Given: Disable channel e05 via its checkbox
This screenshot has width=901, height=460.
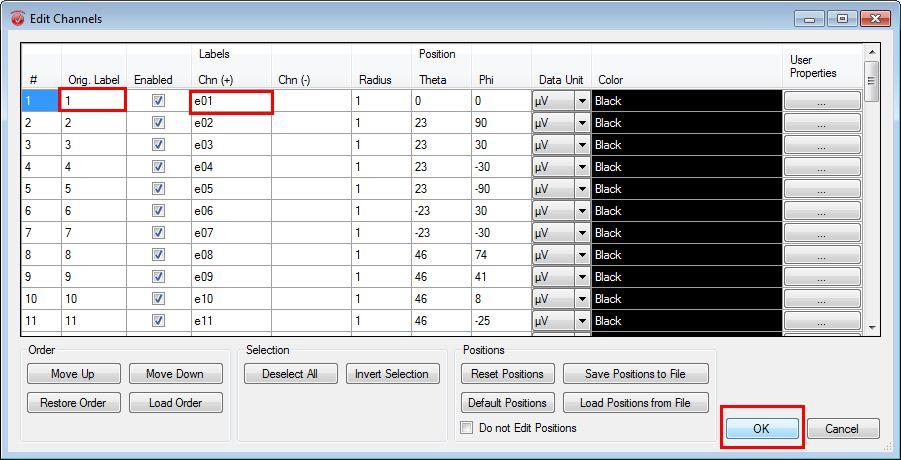Looking at the screenshot, I should point(159,188).
